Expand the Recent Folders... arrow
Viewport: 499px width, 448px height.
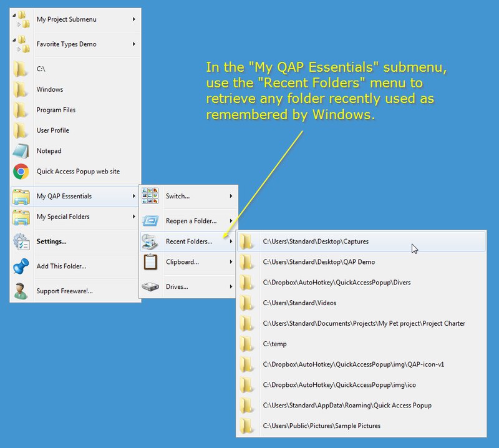[231, 241]
